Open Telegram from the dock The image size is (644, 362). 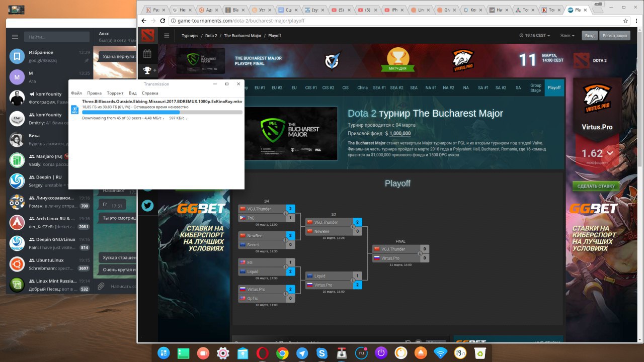click(302, 353)
